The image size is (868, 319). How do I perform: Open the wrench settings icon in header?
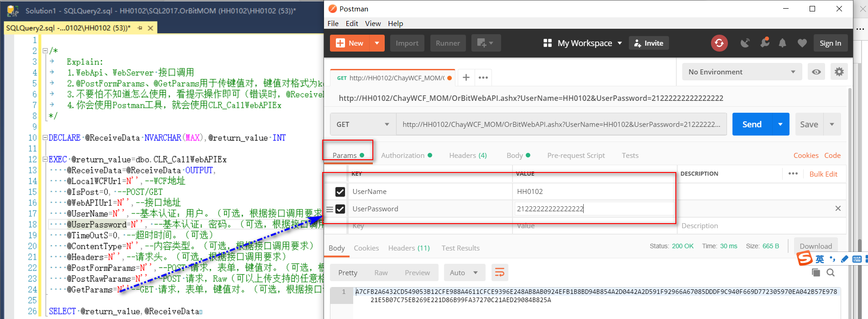click(764, 42)
